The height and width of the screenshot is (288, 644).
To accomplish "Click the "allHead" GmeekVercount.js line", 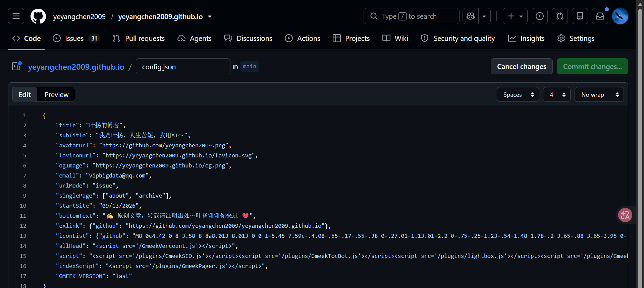I will 147,246.
